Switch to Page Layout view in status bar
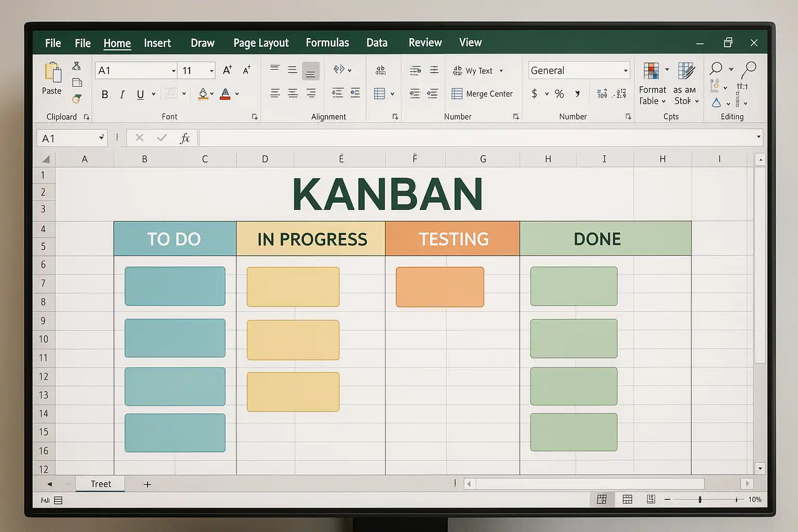 pos(628,499)
